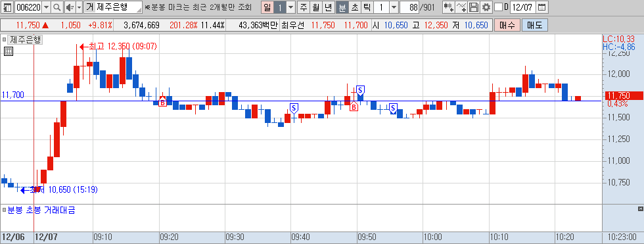Toggle the 제주은행 chart legend checkbox
Viewport: 644px width, 244px height.
pyautogui.click(x=4, y=39)
